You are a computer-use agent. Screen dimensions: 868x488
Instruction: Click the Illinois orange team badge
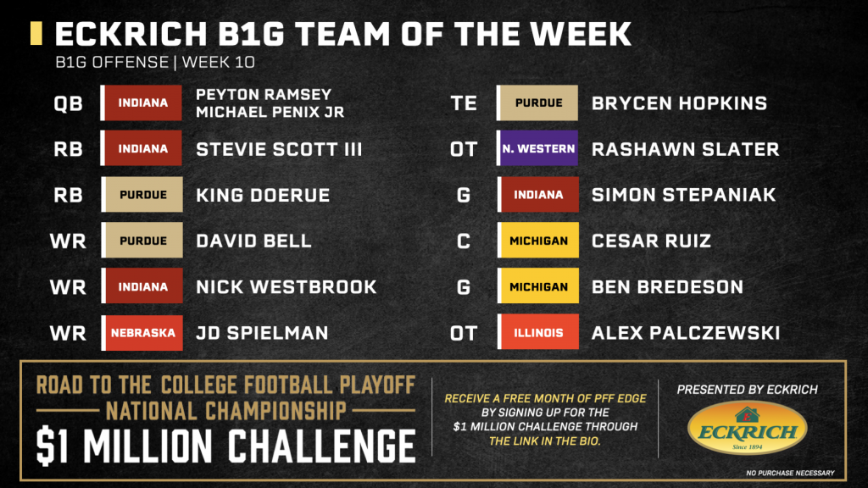pos(537,332)
